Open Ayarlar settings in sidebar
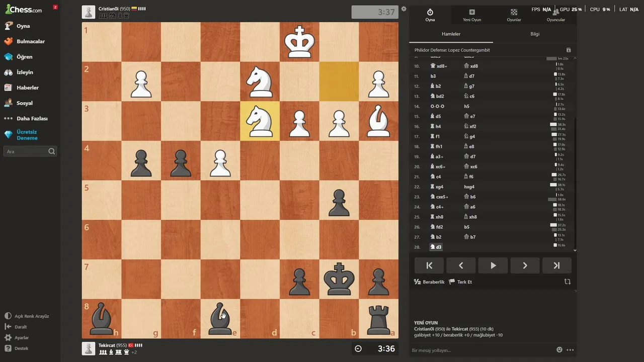This screenshot has width=644, height=362. (17, 338)
